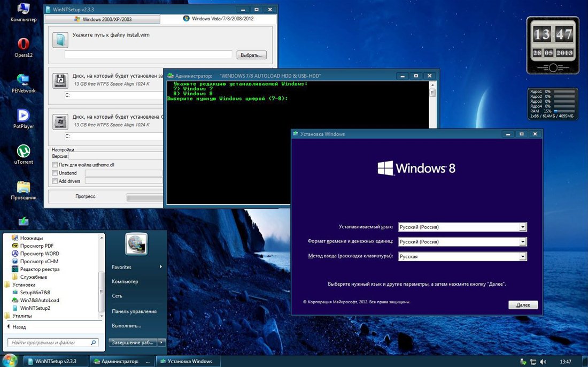Click the Start orb button
The width and height of the screenshot is (588, 367).
[x=10, y=361]
